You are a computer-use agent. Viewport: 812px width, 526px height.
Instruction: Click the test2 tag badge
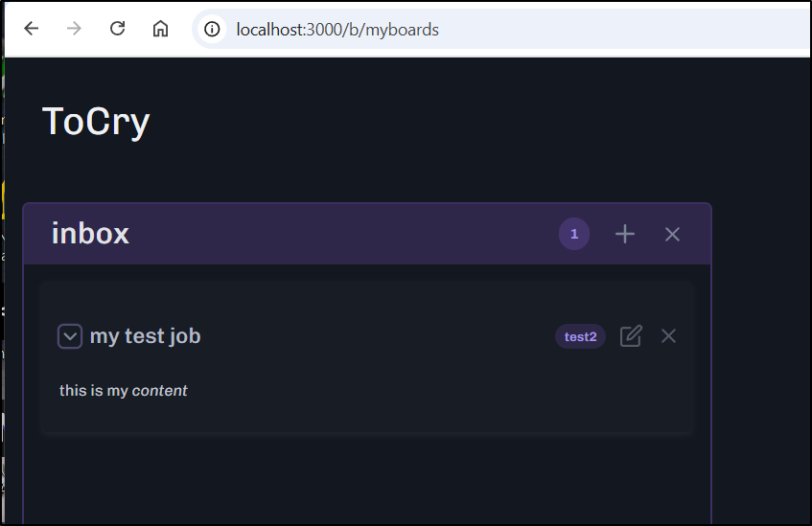[x=580, y=336]
